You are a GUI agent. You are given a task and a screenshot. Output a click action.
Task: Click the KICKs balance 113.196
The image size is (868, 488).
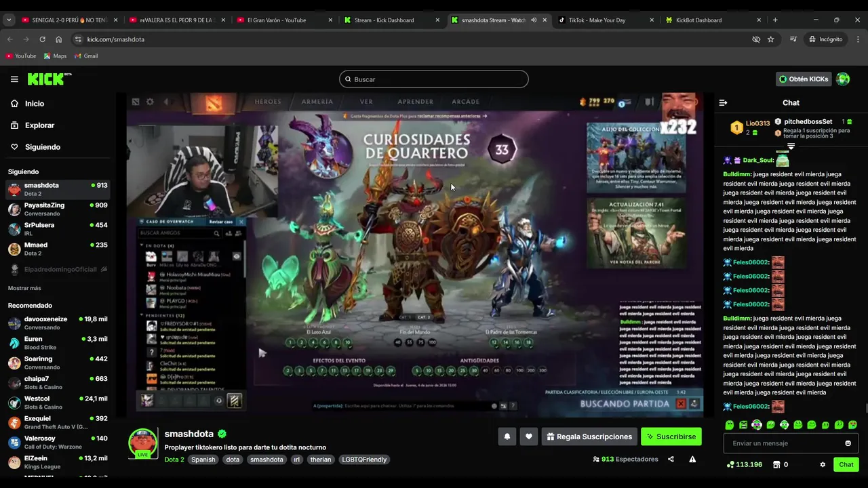click(745, 465)
